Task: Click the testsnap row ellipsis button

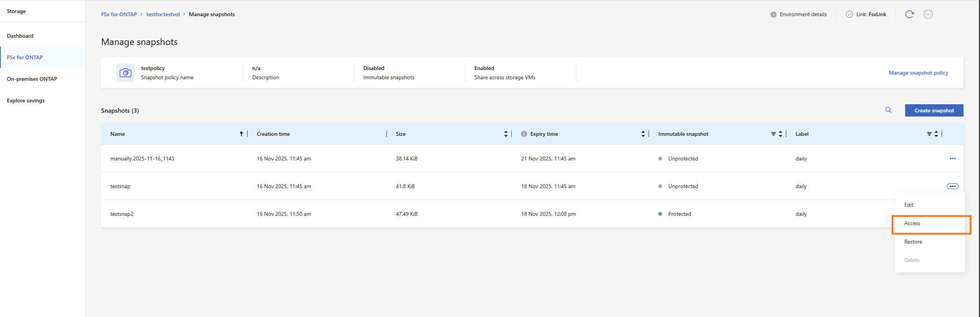Action: click(953, 186)
